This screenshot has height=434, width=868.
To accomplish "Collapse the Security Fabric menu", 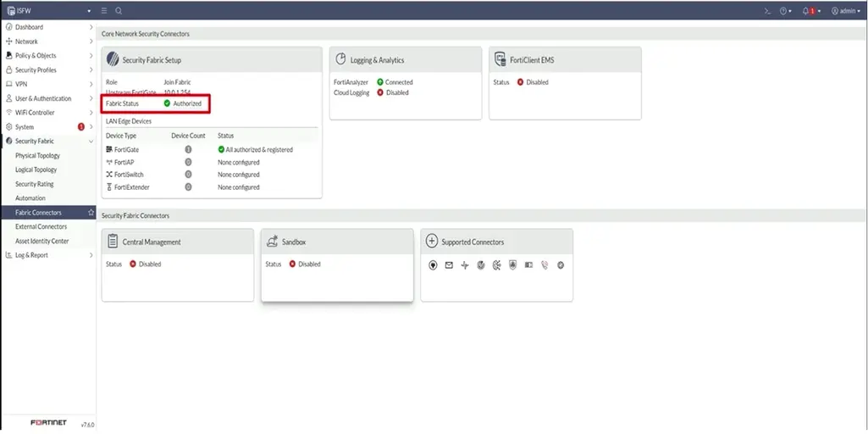I will (x=48, y=142).
